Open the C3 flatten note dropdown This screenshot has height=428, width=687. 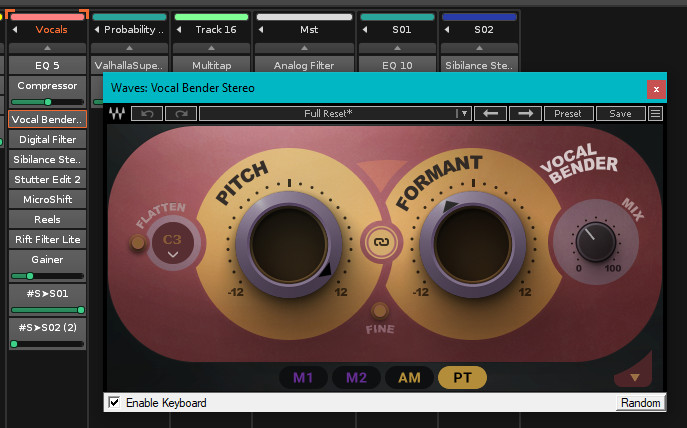(173, 244)
